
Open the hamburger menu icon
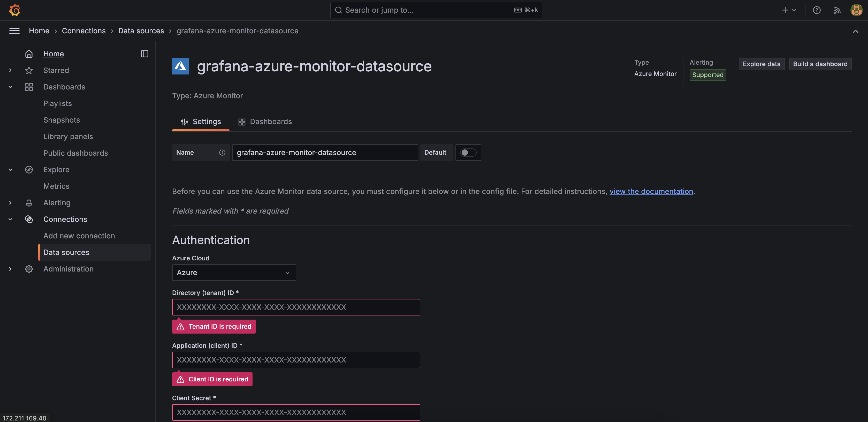point(14,31)
